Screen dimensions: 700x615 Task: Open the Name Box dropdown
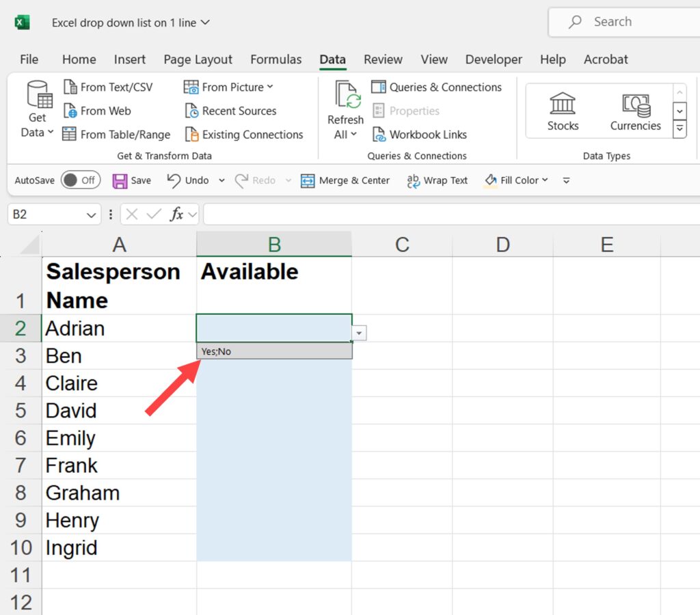coord(91,215)
